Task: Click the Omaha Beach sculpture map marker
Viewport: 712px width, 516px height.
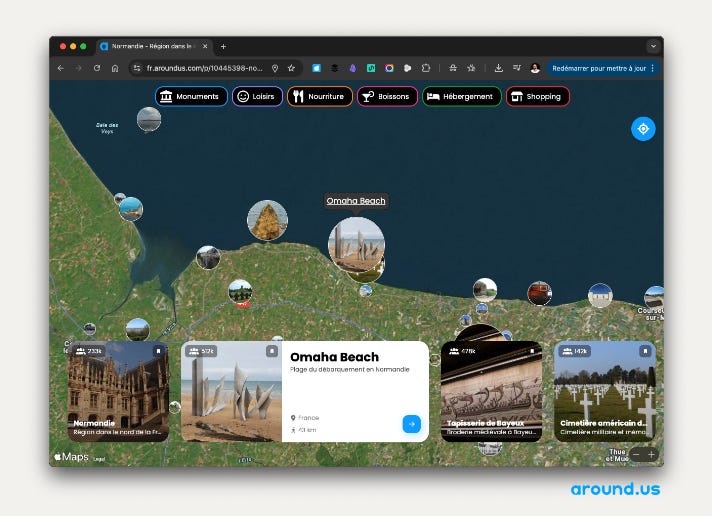Action: click(x=356, y=244)
